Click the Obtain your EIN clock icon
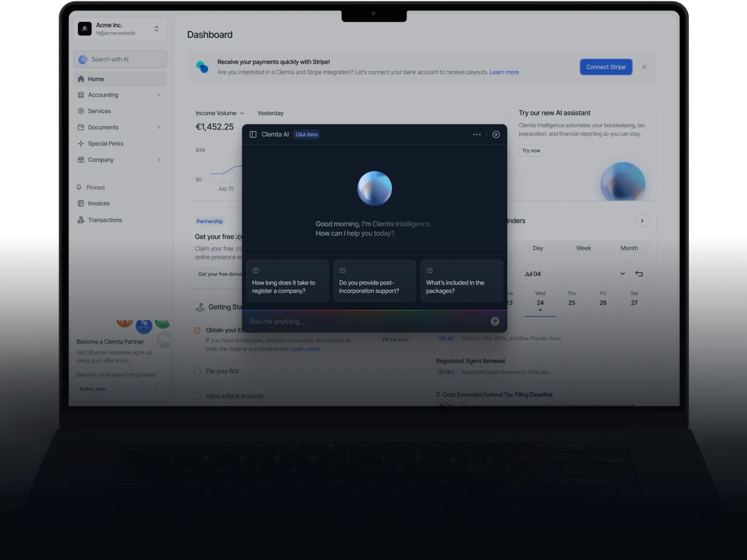This screenshot has height=560, width=747. pos(197,331)
